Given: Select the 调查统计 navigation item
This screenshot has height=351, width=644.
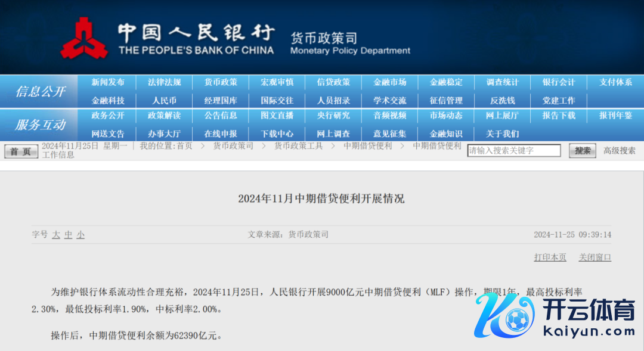Looking at the screenshot, I should (x=502, y=82).
